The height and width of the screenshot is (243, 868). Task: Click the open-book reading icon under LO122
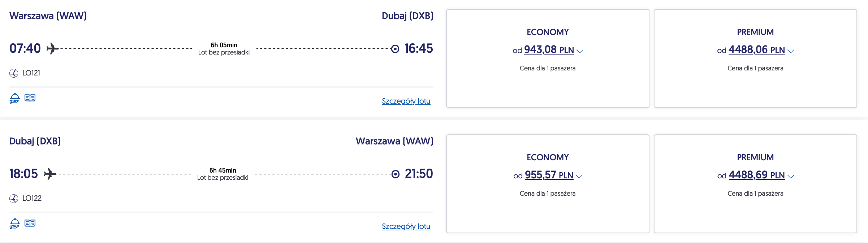[30, 223]
